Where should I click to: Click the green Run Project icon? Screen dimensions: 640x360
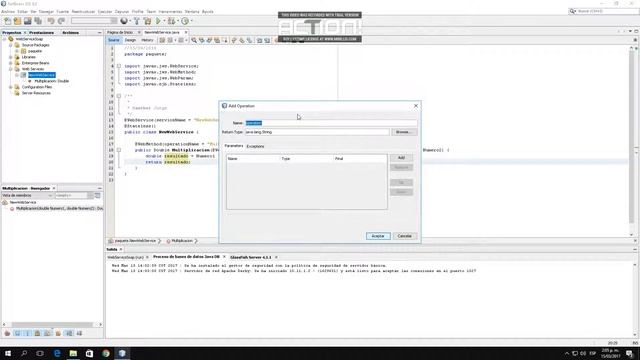point(158,21)
